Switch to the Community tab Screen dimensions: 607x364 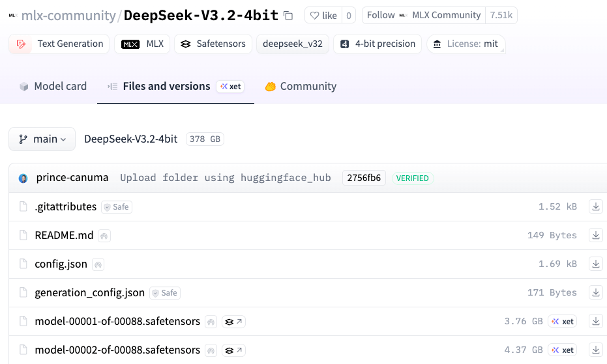click(301, 86)
